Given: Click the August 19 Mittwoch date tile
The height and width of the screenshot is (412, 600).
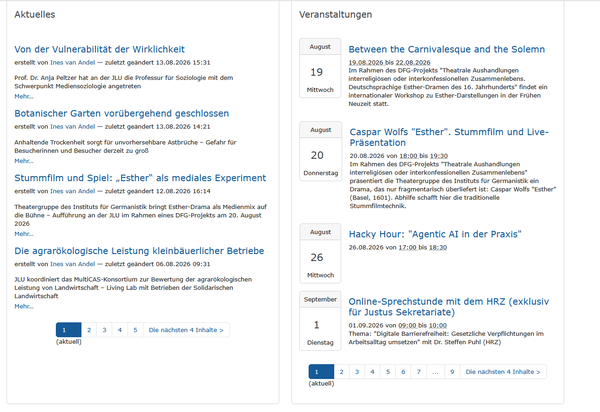Looking at the screenshot, I should pyautogui.click(x=320, y=68).
